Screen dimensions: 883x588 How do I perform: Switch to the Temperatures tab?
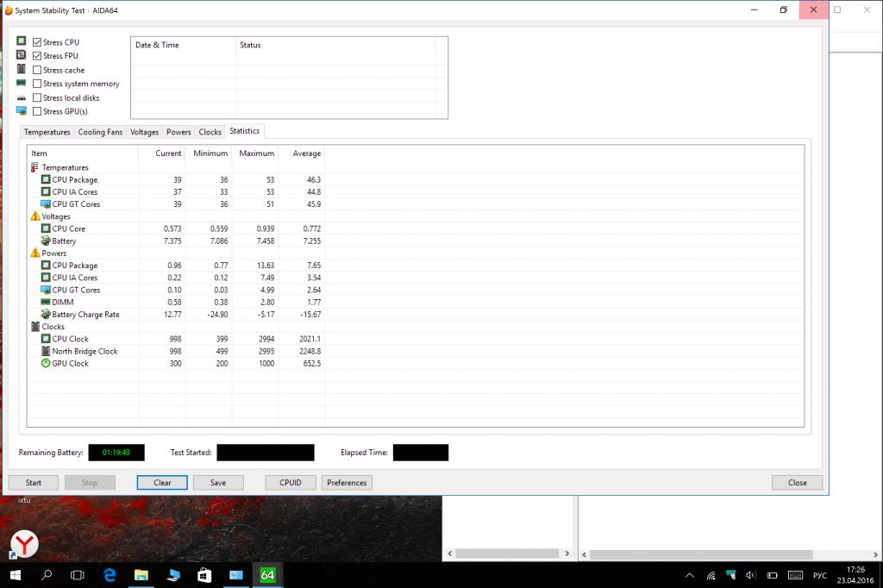point(47,132)
